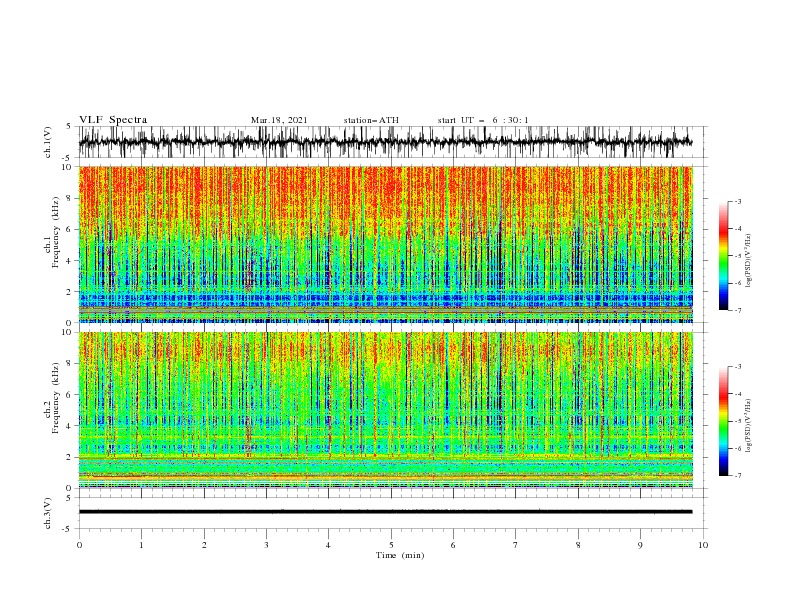
Task: Click the "4" kHz tick on ch.2 frequency axis
Action: tap(71, 426)
